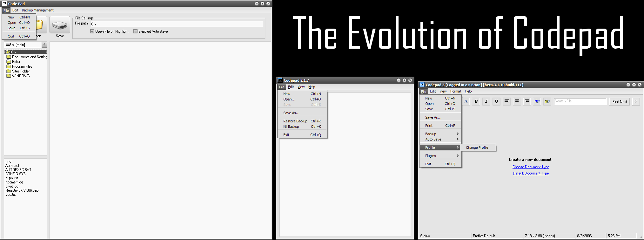Screen dimensions: 644x240
Task: Click the Find Next button
Action: 620,101
